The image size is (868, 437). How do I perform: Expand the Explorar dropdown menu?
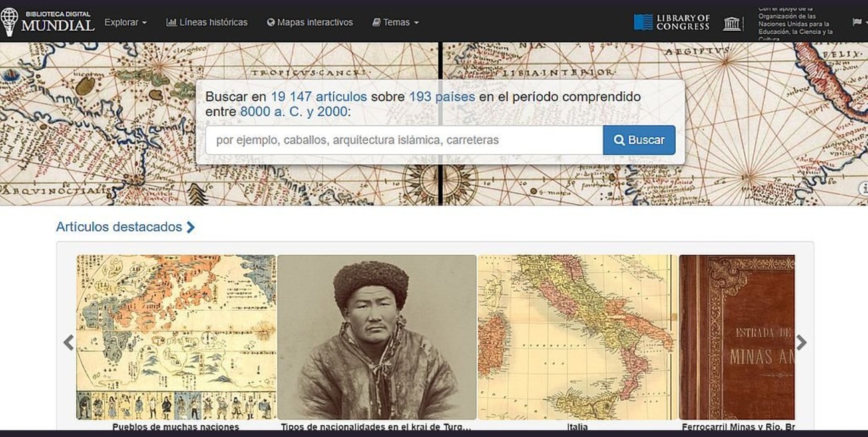pos(126,22)
